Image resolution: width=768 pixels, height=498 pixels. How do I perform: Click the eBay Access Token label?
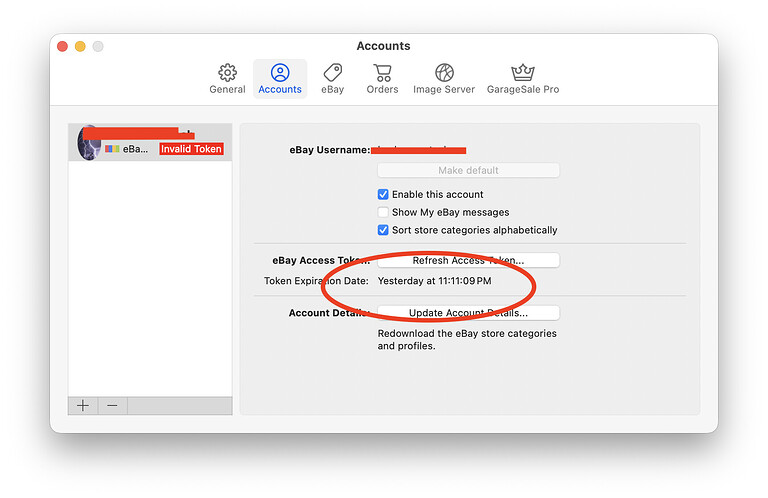click(x=321, y=261)
